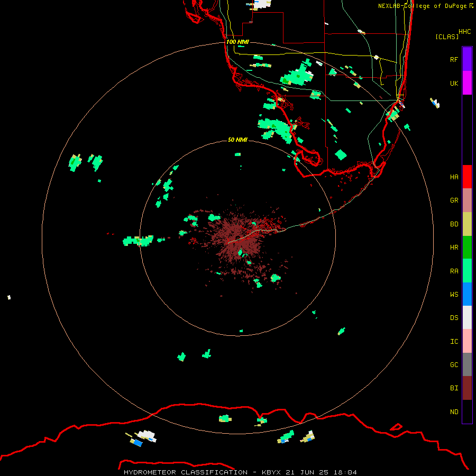
Task: Click the RF legend label
Action: pyautogui.click(x=454, y=59)
